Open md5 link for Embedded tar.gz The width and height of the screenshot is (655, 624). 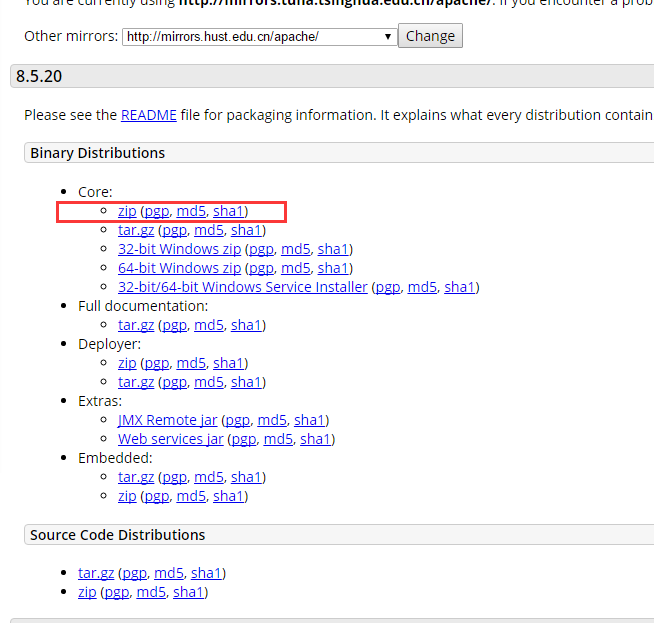[209, 477]
